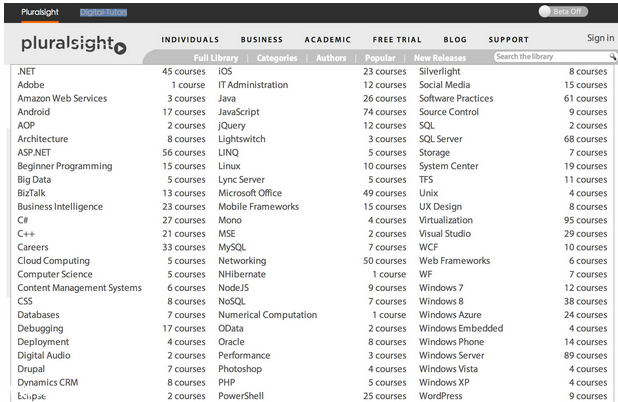The width and height of the screenshot is (618, 402).
Task: Click the Sign in link
Action: [x=600, y=38]
